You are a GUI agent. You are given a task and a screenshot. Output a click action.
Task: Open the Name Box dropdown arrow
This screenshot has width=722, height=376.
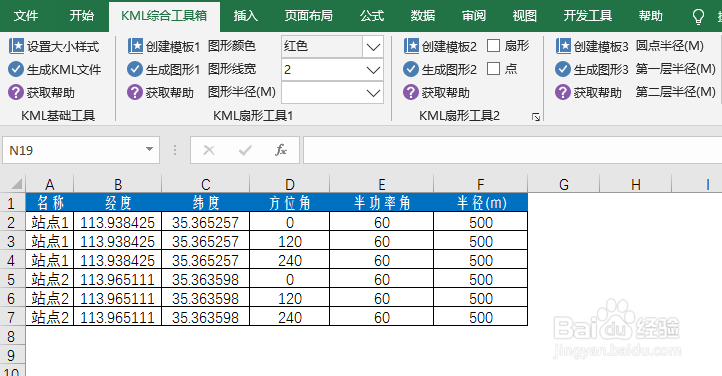[x=149, y=150]
